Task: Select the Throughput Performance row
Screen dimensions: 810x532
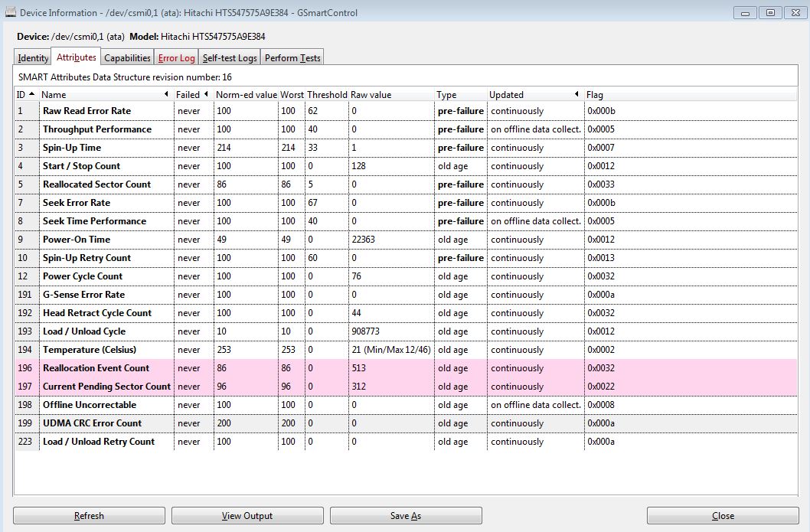Action: [406, 129]
